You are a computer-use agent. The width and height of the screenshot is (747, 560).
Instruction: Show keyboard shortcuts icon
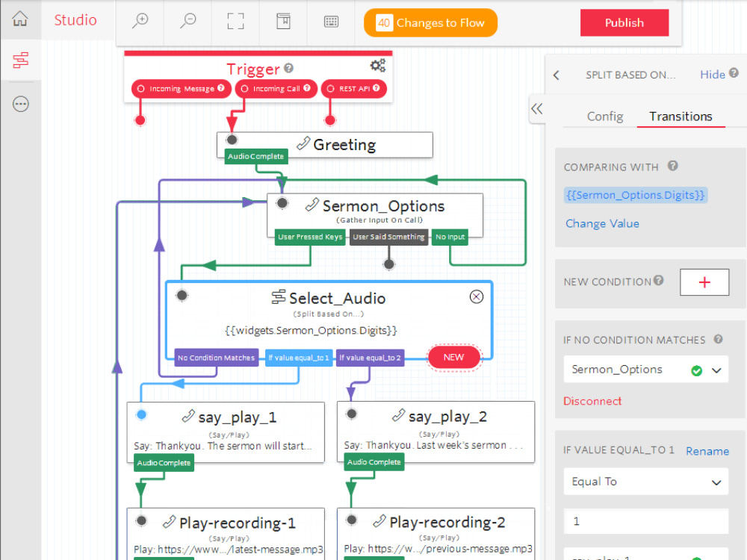point(331,22)
